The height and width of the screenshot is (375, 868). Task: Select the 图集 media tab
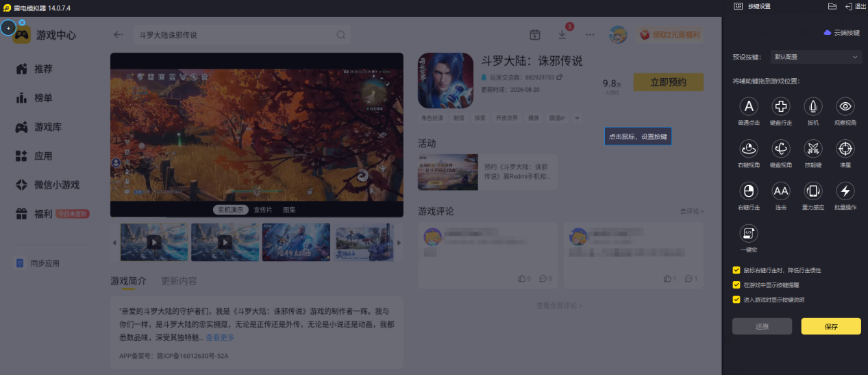pos(290,210)
